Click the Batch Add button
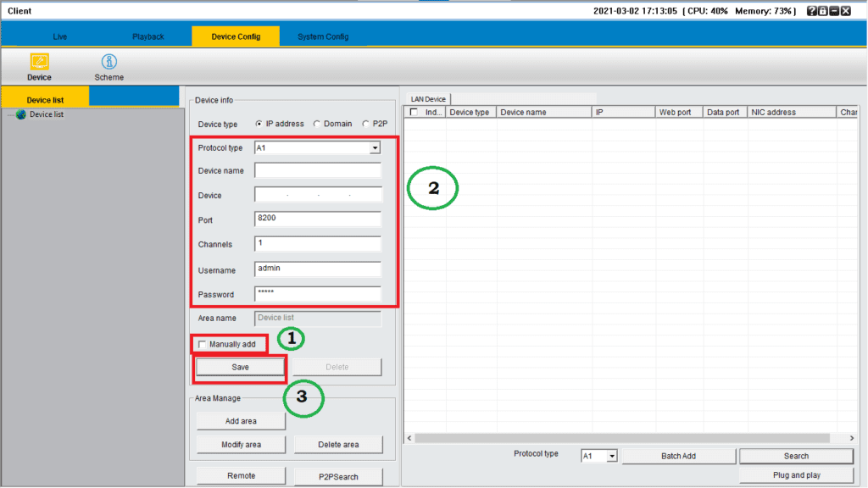Viewport: 868px width, 488px height. [x=678, y=456]
